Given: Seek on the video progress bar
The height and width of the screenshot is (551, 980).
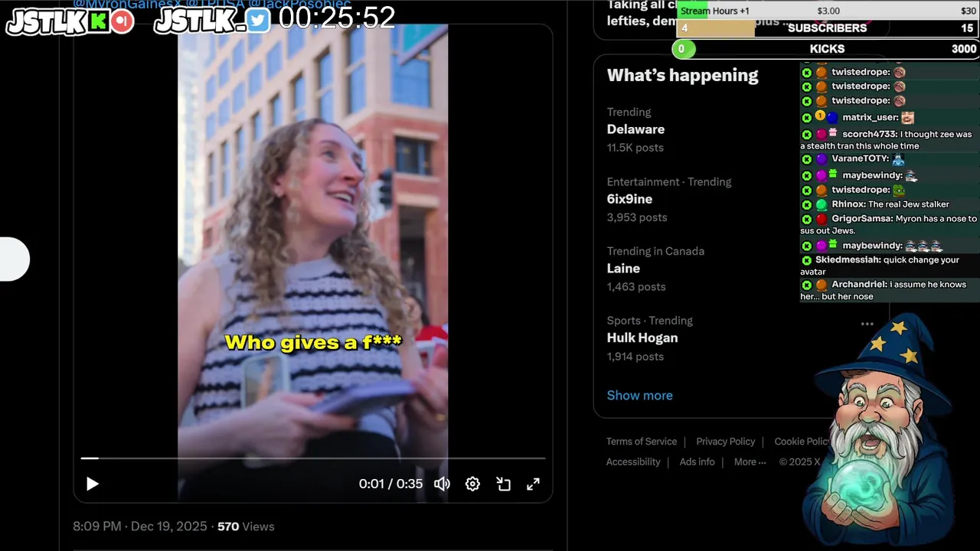Looking at the screenshot, I should (x=313, y=458).
